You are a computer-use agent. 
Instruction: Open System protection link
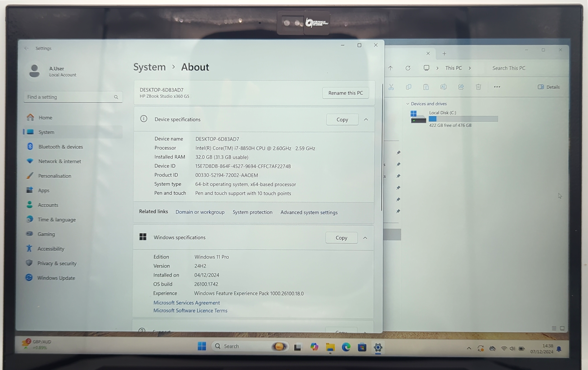pos(253,212)
